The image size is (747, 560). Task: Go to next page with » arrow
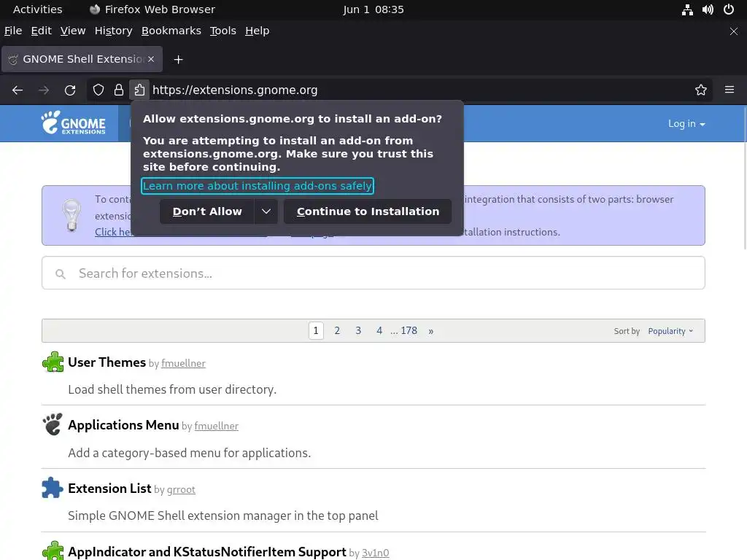pyautogui.click(x=430, y=331)
